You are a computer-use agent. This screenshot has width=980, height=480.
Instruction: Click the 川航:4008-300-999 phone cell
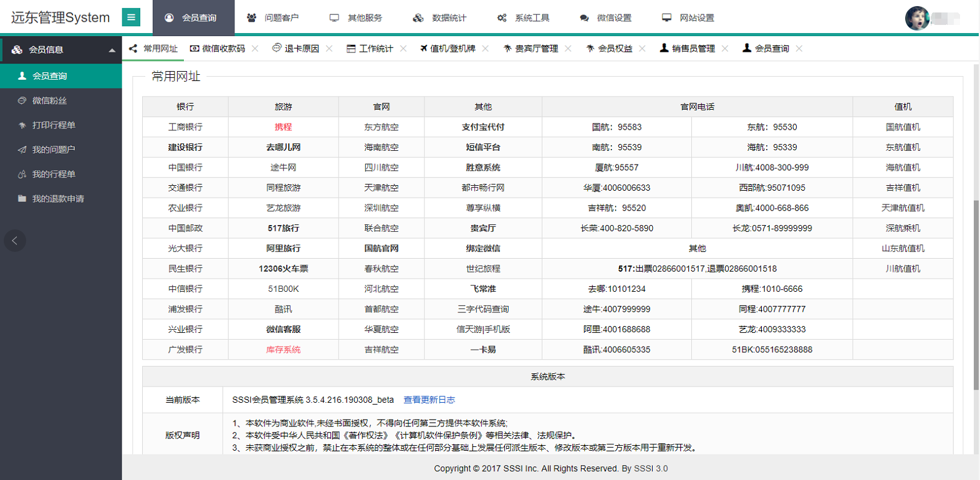click(772, 168)
